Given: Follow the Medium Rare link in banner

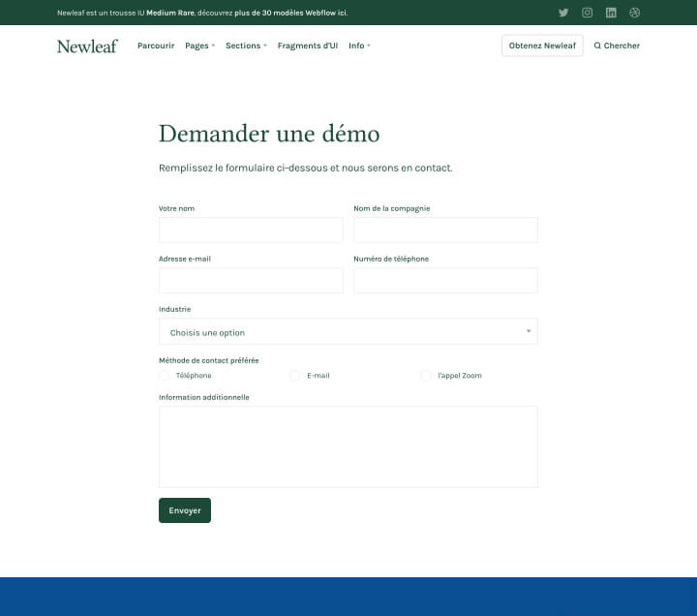Looking at the screenshot, I should click(170, 13).
